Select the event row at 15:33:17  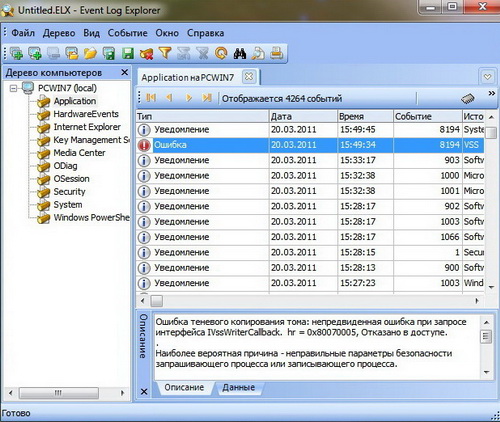pyautogui.click(x=310, y=160)
